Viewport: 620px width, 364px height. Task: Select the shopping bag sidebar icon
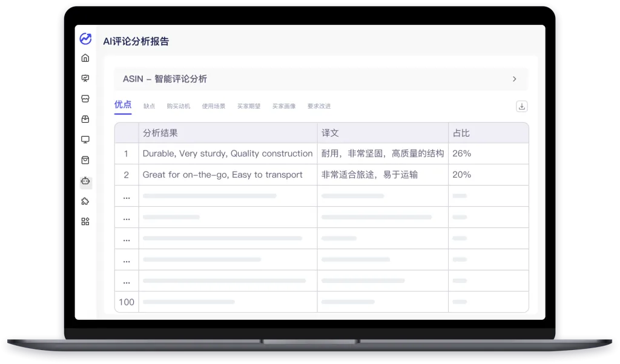point(85,160)
